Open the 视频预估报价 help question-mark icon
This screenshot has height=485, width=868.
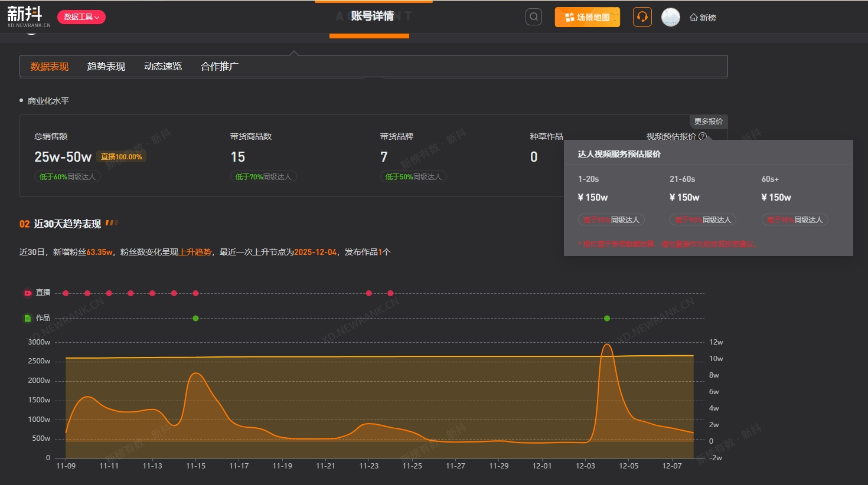pos(703,136)
